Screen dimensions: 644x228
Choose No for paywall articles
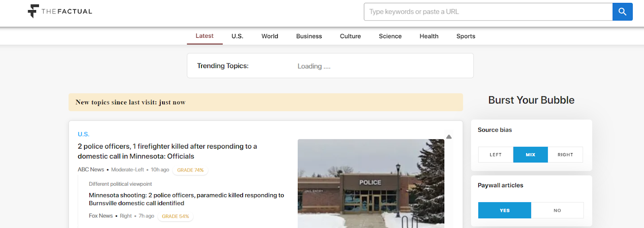pos(557,210)
